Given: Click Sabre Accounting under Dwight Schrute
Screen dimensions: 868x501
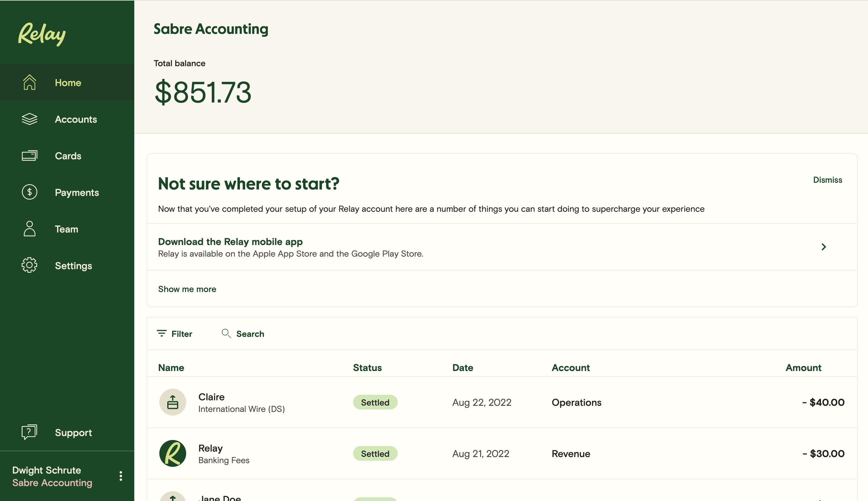Looking at the screenshot, I should [x=52, y=483].
